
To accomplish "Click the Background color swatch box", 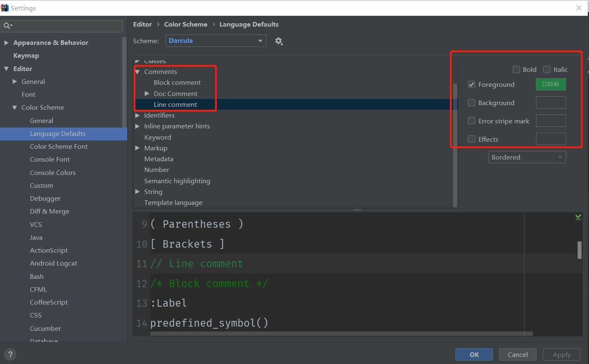I will click(551, 103).
